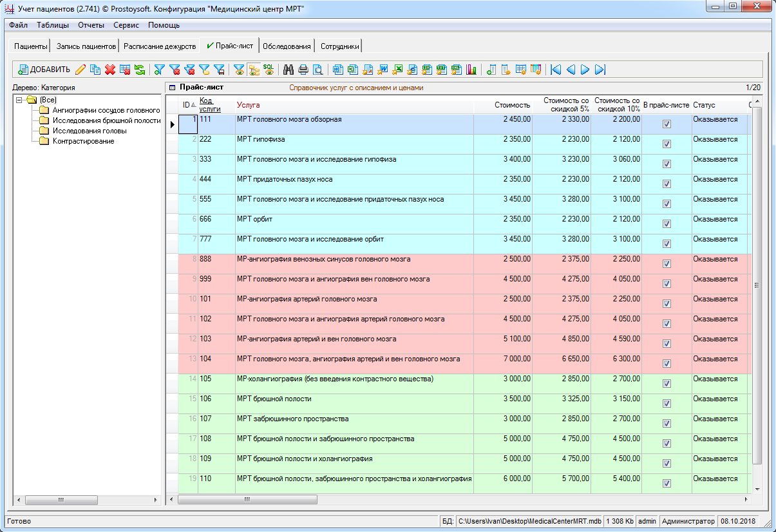Click the red X delete record icon
The image size is (776, 532).
(x=110, y=70)
